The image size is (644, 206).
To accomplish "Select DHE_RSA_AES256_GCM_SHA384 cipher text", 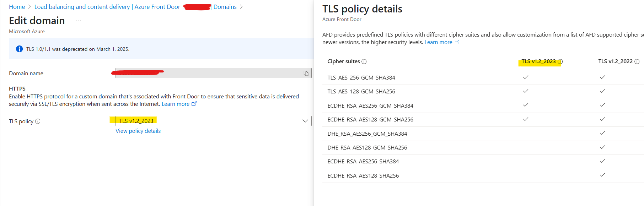I will pyautogui.click(x=367, y=134).
